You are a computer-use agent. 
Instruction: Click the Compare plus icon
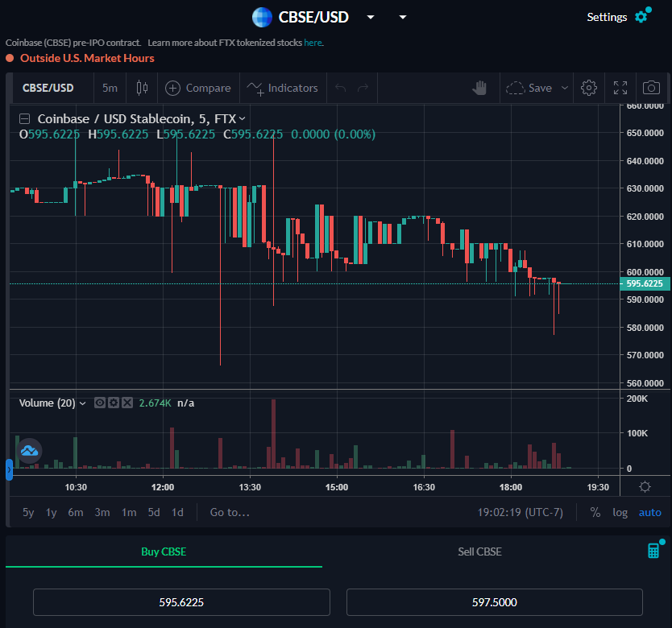pos(172,88)
